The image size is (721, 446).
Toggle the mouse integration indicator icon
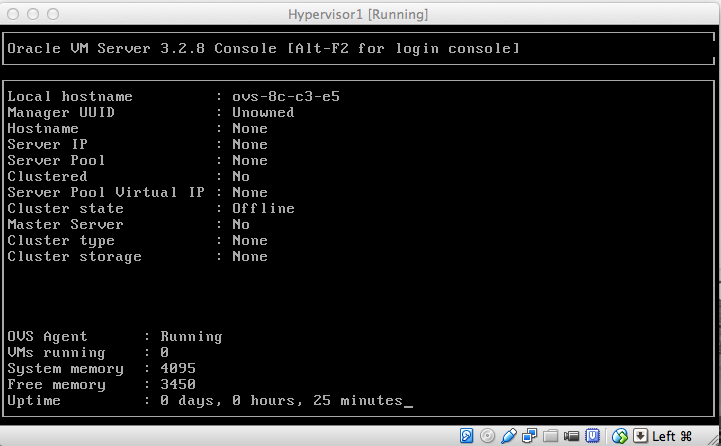click(620, 436)
